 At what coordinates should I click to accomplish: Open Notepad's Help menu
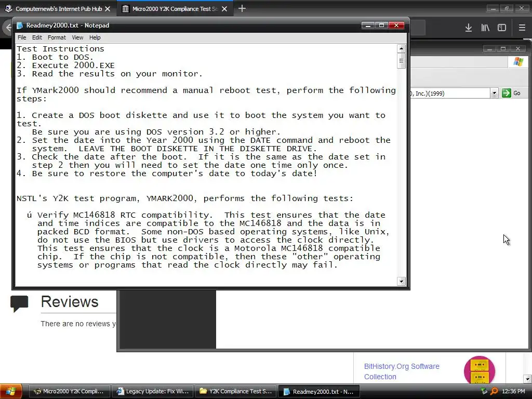point(95,37)
